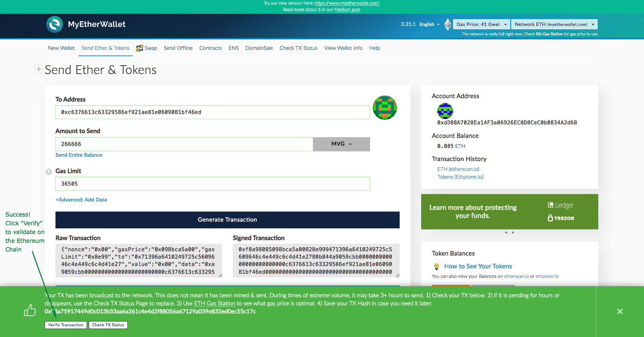
Task: Click the Amount to Send field
Action: point(184,144)
